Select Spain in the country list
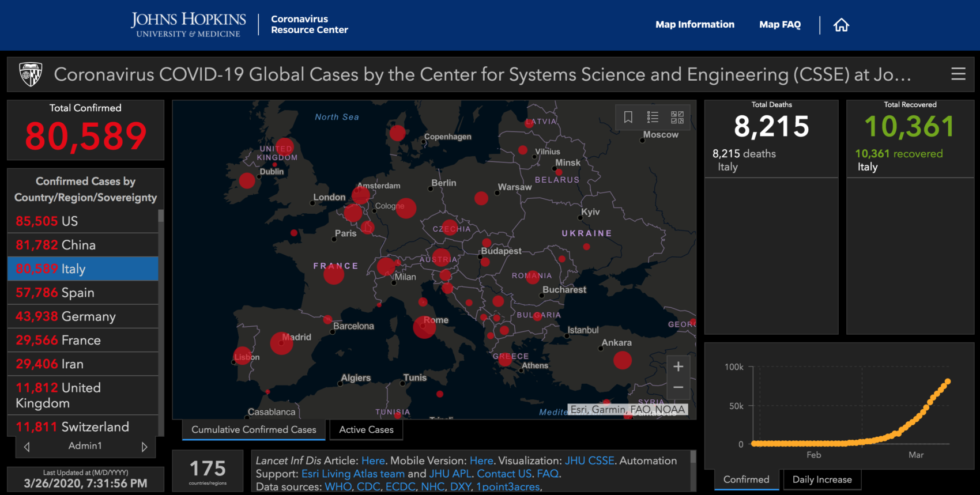The image size is (980, 495). coord(82,293)
